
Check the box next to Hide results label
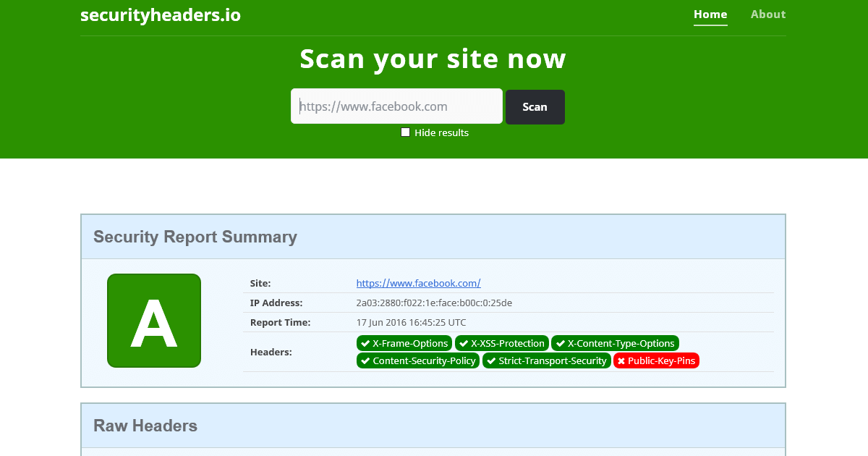point(405,132)
